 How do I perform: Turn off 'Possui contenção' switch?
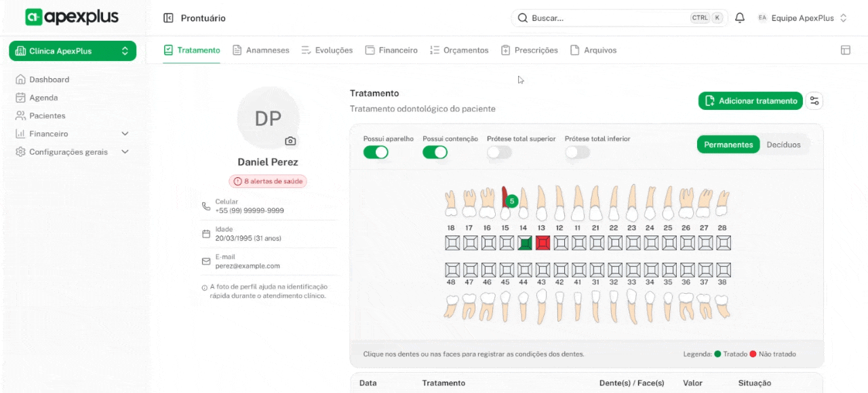pos(435,152)
